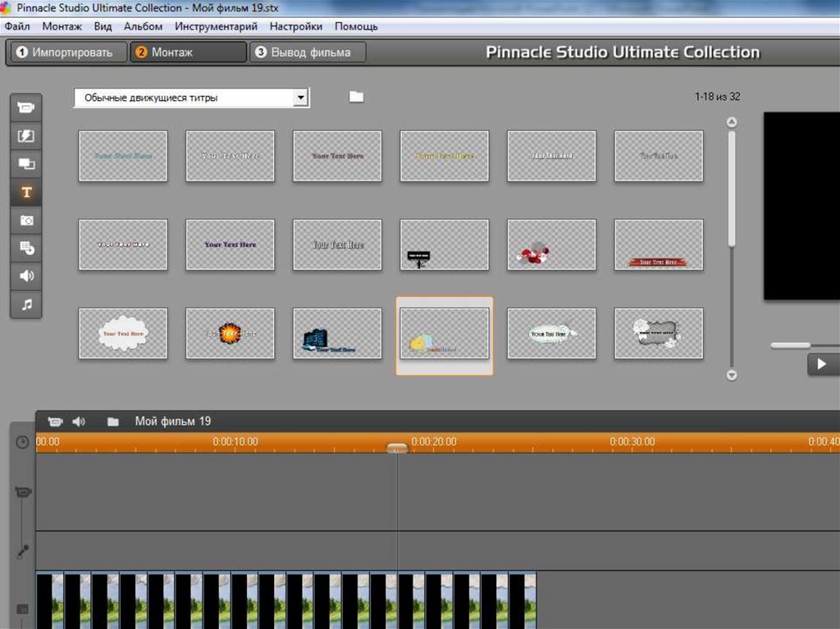
Task: Toggle the video track camcorder icon left of timeline
Action: pyautogui.click(x=22, y=492)
